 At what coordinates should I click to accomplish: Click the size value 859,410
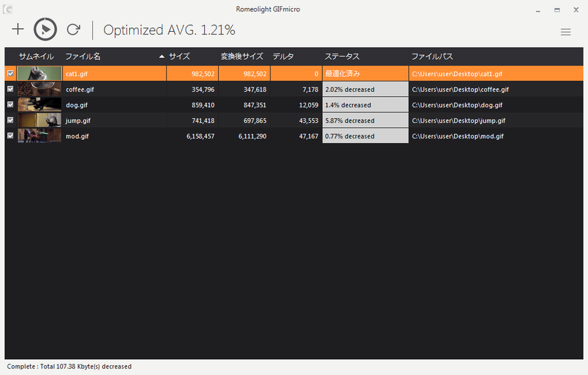pos(203,105)
